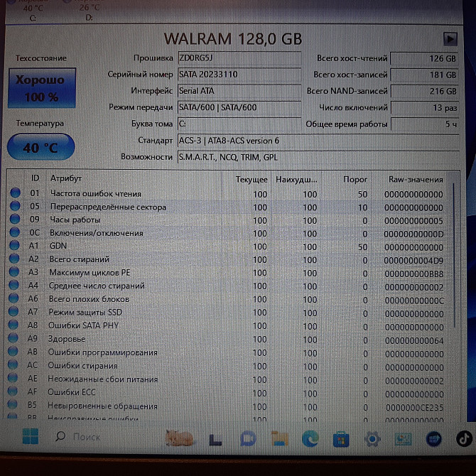Click the attribute list vertical scrollbar

[x=455, y=255]
